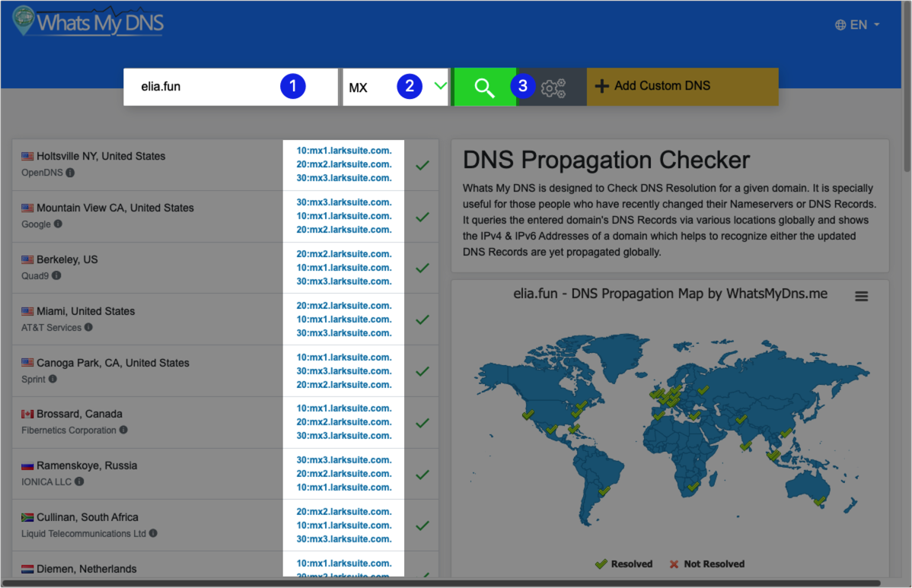This screenshot has height=588, width=912.
Task: Click the info icon next to AT&T Services
Action: pyautogui.click(x=88, y=328)
